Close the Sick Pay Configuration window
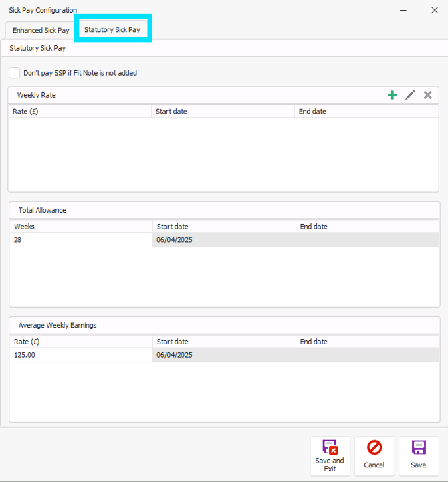448x482 pixels. (434, 10)
